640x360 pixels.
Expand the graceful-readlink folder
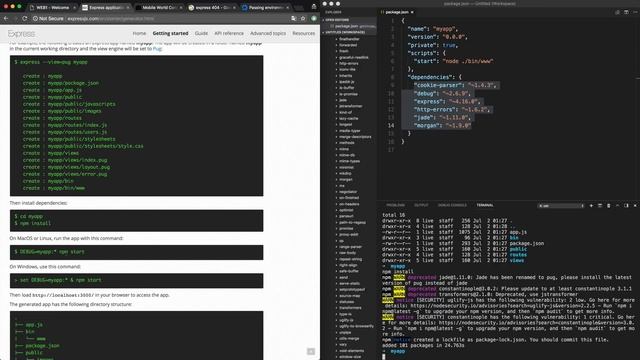click(353, 57)
